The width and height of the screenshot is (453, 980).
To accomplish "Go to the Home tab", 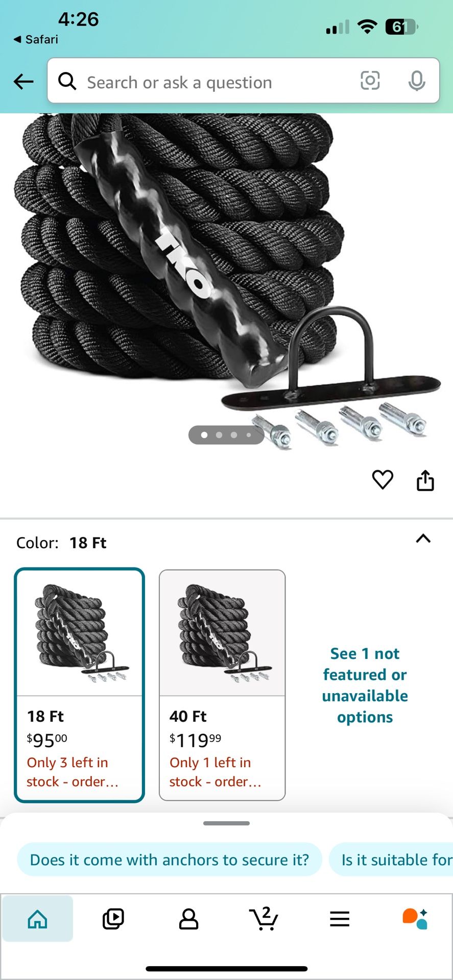I will point(38,919).
